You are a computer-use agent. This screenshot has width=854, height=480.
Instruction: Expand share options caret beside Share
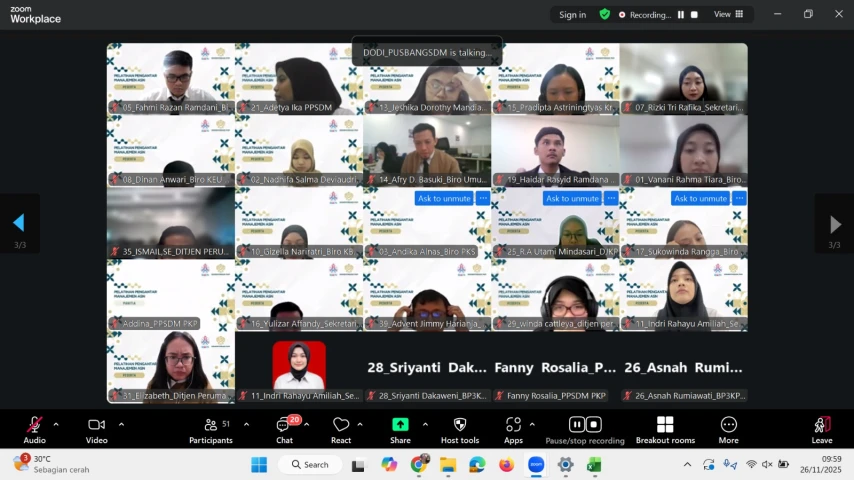pyautogui.click(x=425, y=424)
